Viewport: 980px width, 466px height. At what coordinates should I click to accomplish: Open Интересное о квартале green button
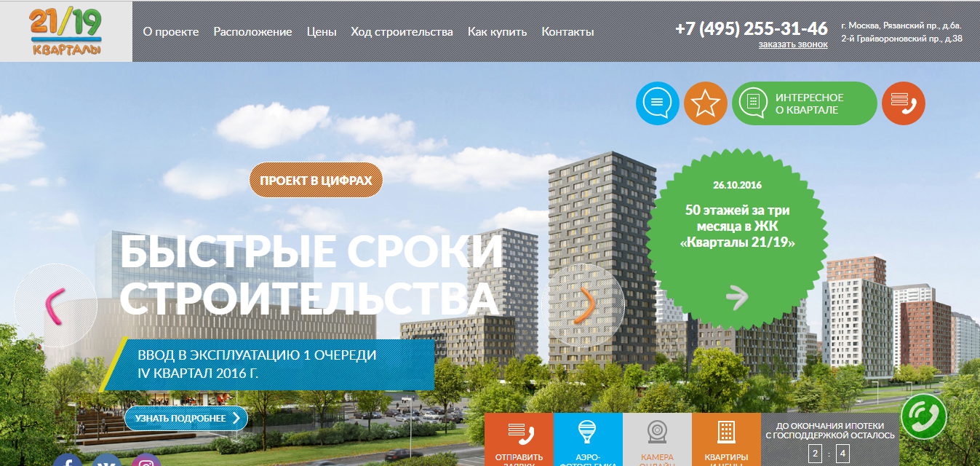click(x=805, y=103)
